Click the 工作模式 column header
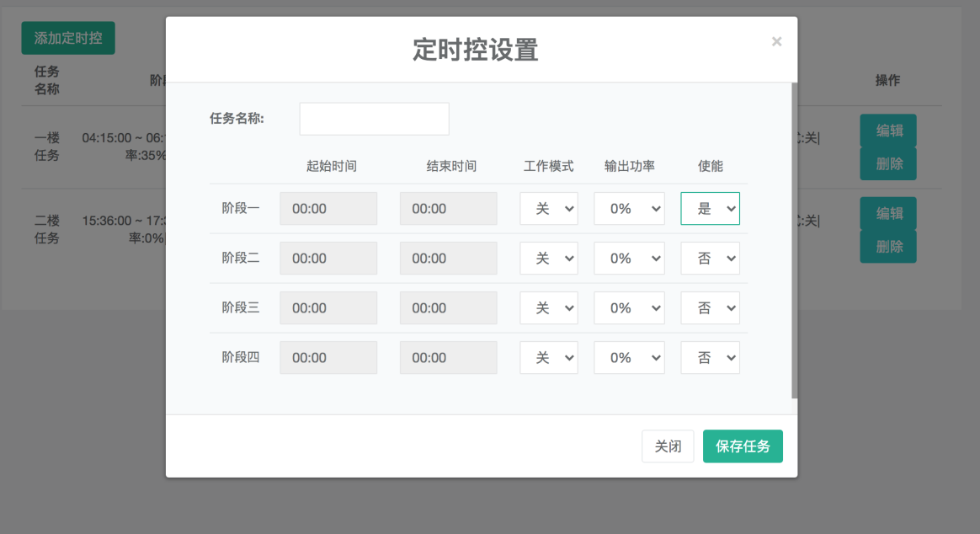 coord(548,166)
